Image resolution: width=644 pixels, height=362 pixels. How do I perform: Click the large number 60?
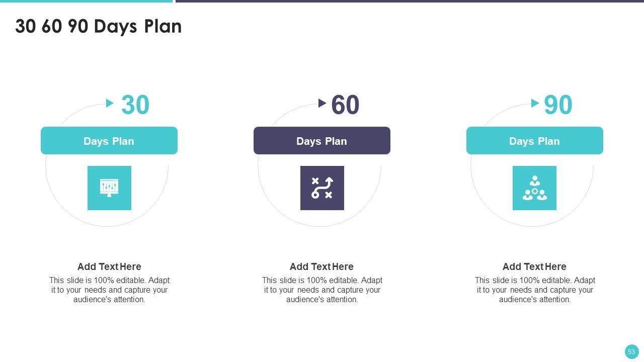coord(345,105)
